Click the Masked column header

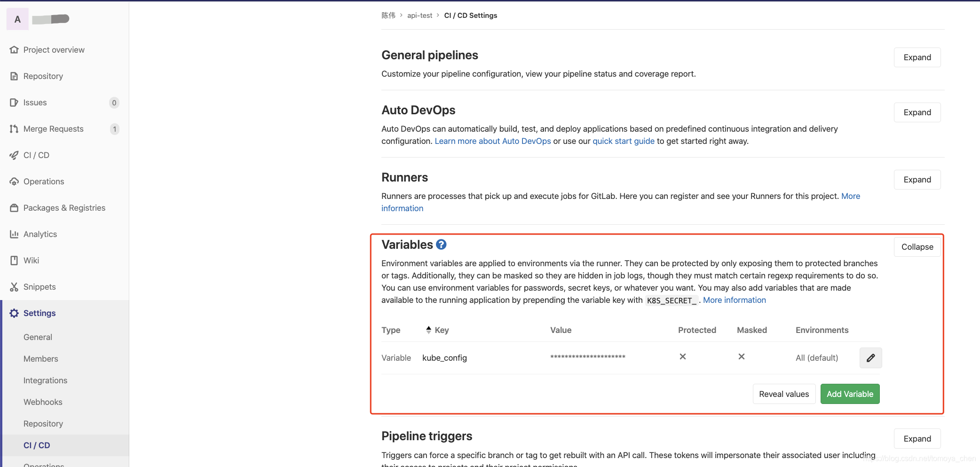pyautogui.click(x=752, y=330)
